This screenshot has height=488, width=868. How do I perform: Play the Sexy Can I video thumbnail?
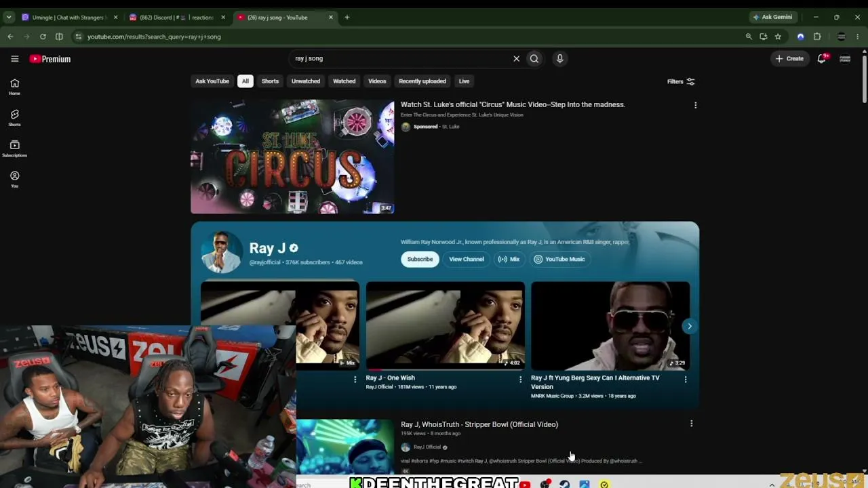coord(610,326)
